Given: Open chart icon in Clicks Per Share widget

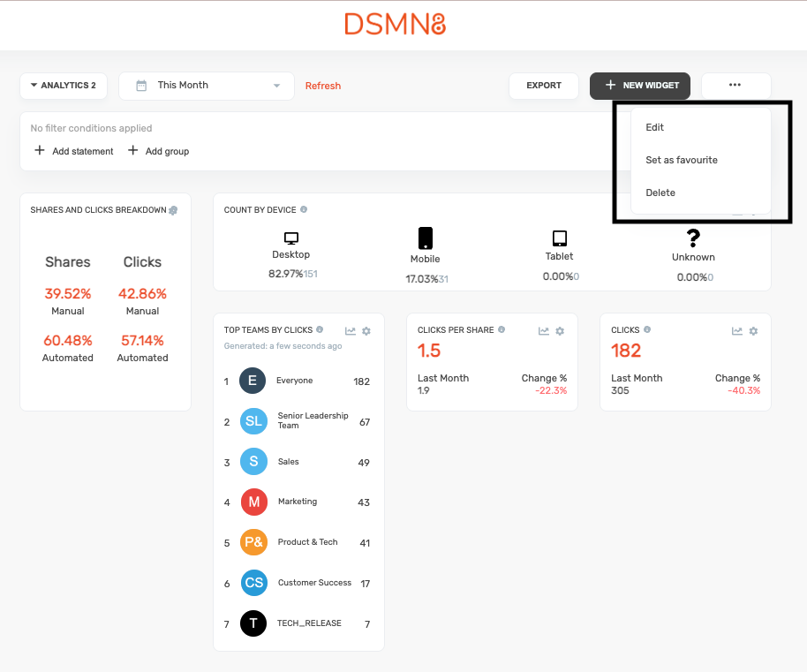Looking at the screenshot, I should pos(544,331).
